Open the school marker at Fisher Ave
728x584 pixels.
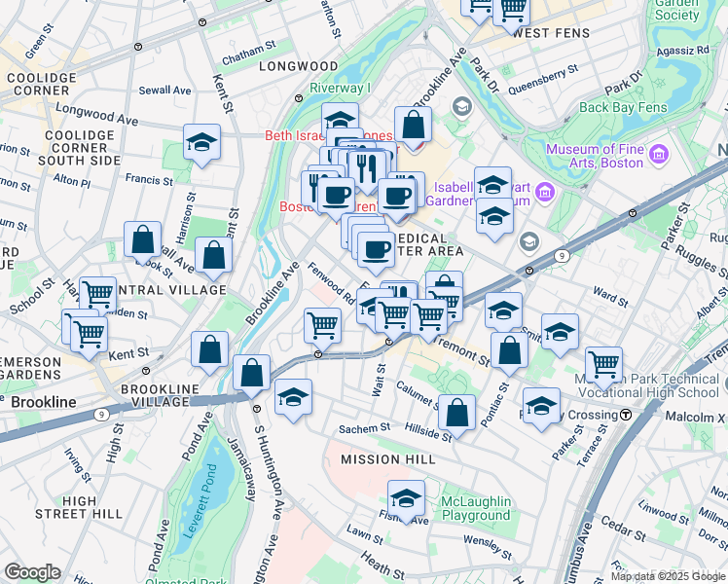point(406,498)
